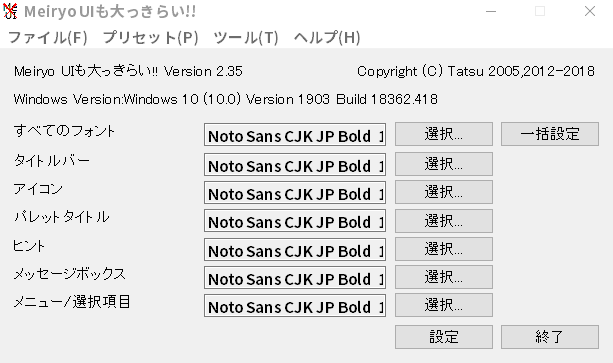The image size is (613, 363).
Task: Open font chooser for メッセージボックス
Action: pyautogui.click(x=444, y=277)
